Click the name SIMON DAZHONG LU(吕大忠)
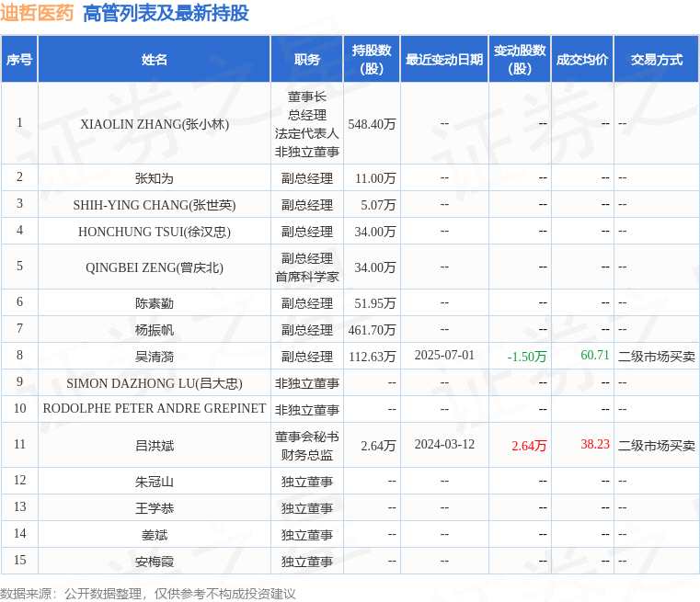The image size is (700, 602). pyautogui.click(x=155, y=383)
